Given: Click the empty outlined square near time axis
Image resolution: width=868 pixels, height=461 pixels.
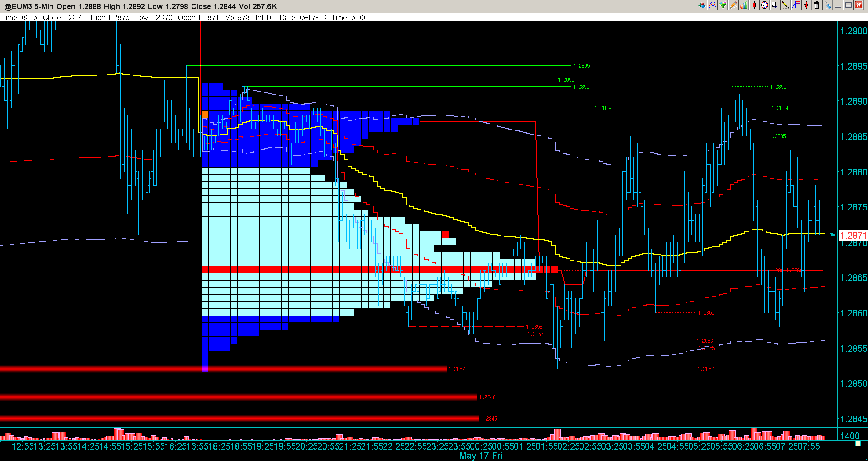Looking at the screenshot, I should [x=864, y=444].
